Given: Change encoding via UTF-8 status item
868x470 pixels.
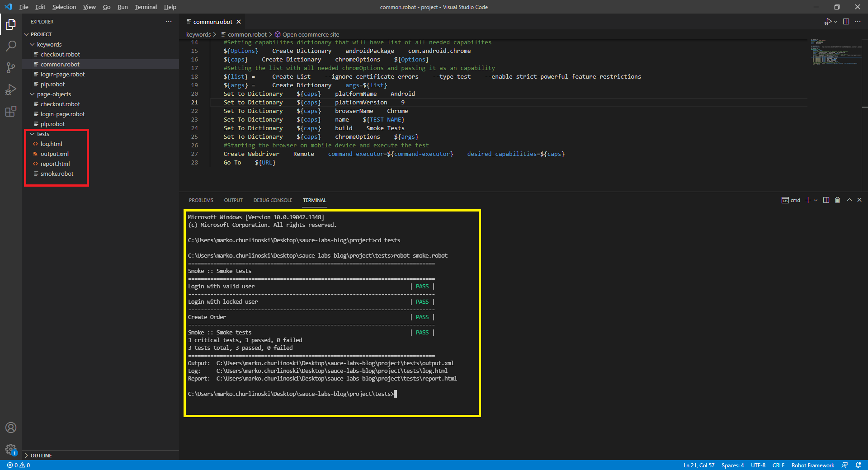Looking at the screenshot, I should pos(758,465).
